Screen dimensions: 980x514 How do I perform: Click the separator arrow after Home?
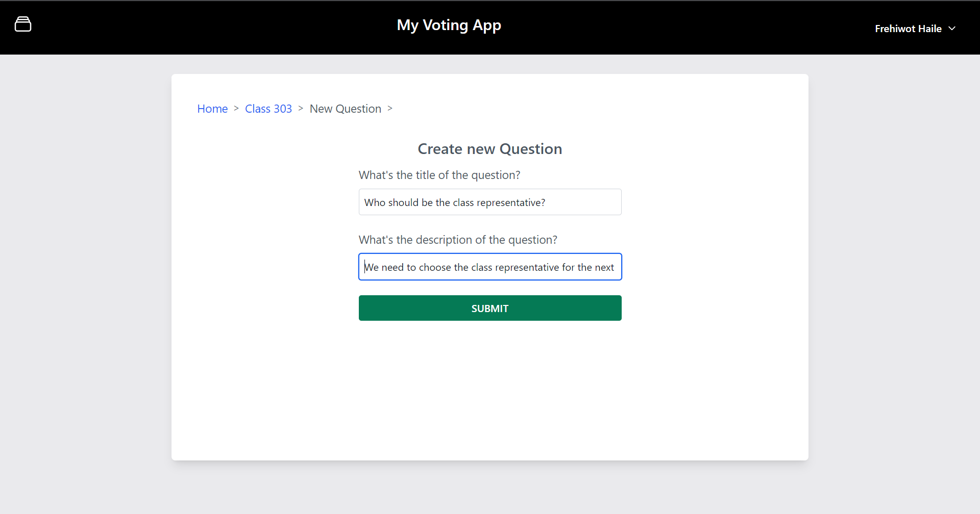[236, 108]
